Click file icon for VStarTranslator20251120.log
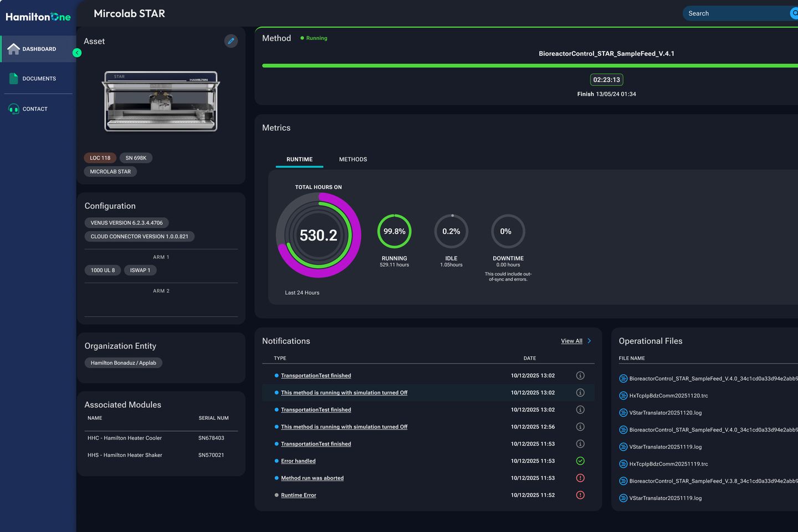The height and width of the screenshot is (532, 798). tap(623, 413)
